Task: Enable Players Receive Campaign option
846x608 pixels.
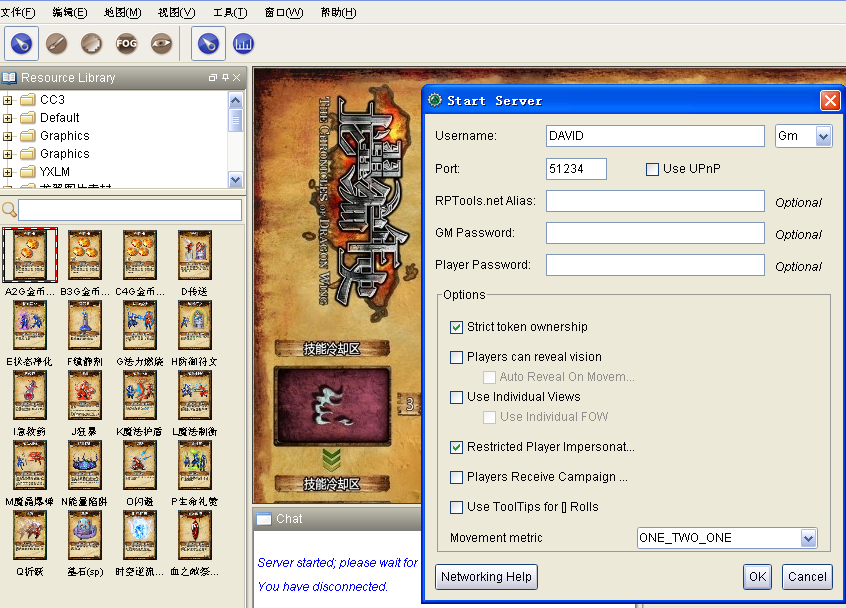Action: [x=456, y=477]
